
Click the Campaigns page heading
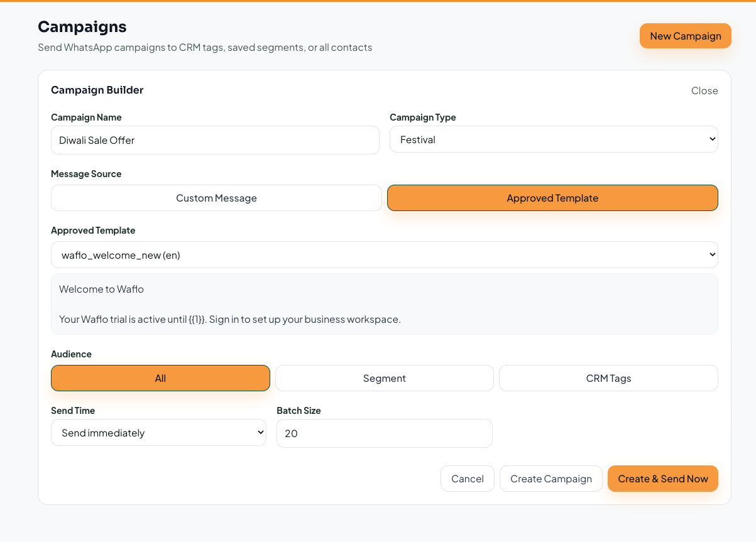[82, 26]
